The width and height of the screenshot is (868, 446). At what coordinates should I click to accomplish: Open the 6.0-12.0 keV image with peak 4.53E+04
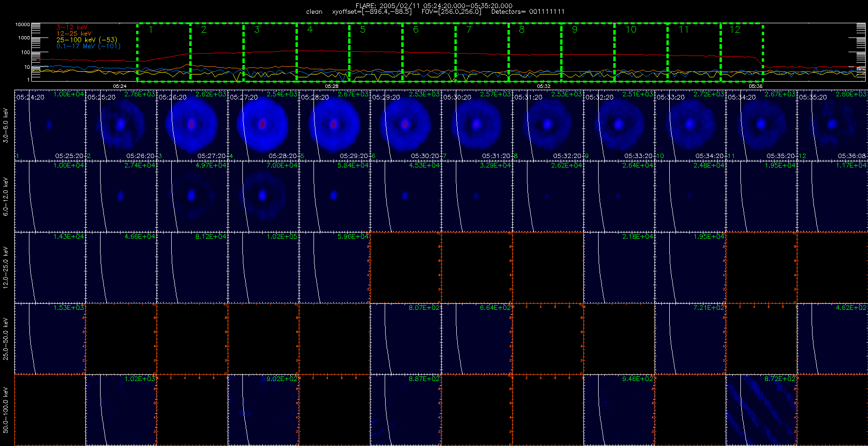pyautogui.click(x=406, y=196)
